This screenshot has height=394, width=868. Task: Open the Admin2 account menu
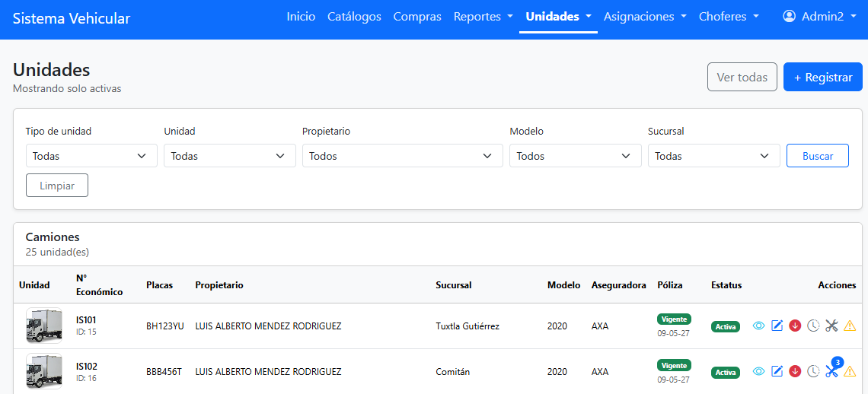point(820,17)
